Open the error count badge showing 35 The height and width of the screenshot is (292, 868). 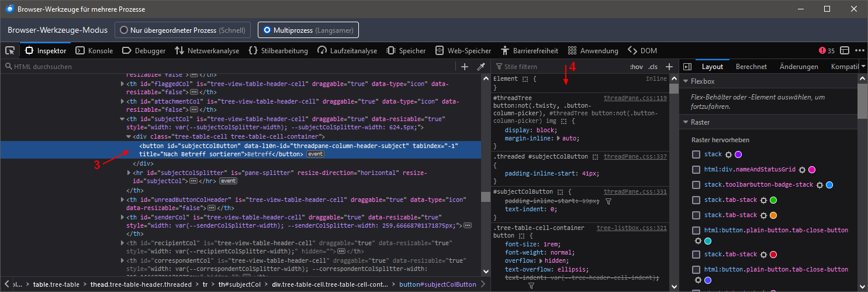point(827,51)
